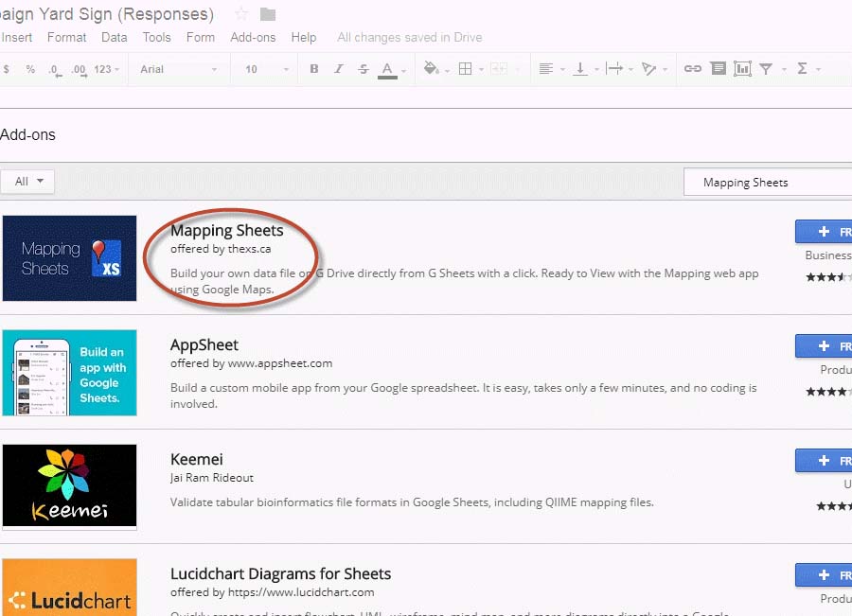Toggle strikethrough formatting

click(364, 69)
